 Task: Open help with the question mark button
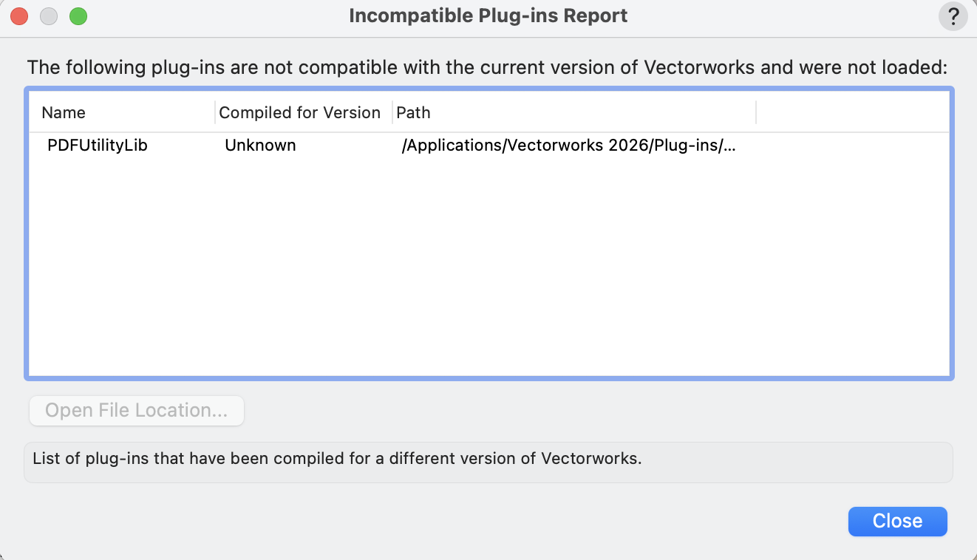(953, 16)
